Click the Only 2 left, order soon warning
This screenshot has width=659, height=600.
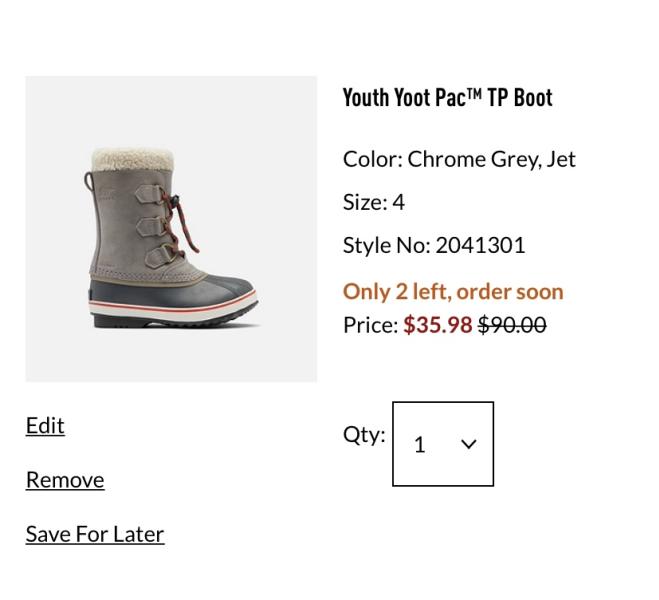pos(453,292)
